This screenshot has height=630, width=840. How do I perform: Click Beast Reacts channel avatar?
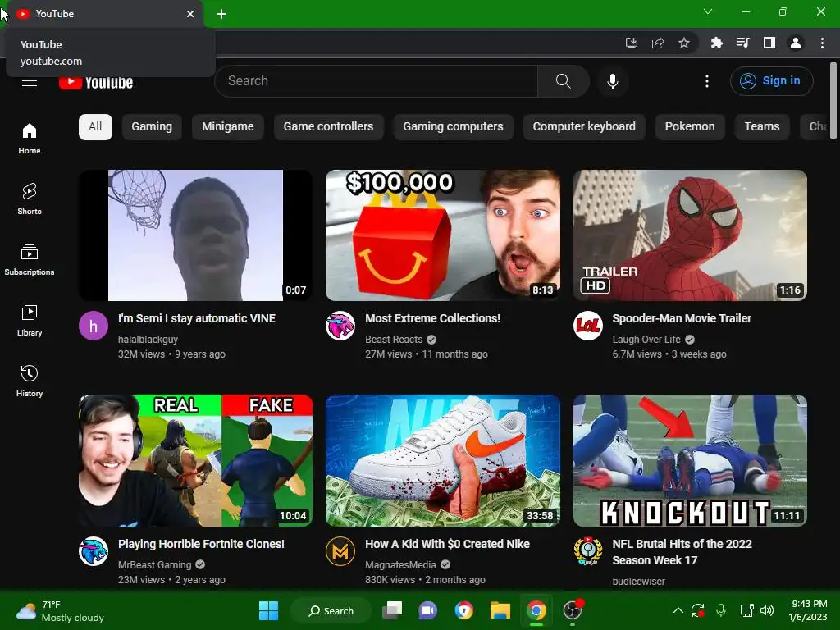tap(340, 326)
